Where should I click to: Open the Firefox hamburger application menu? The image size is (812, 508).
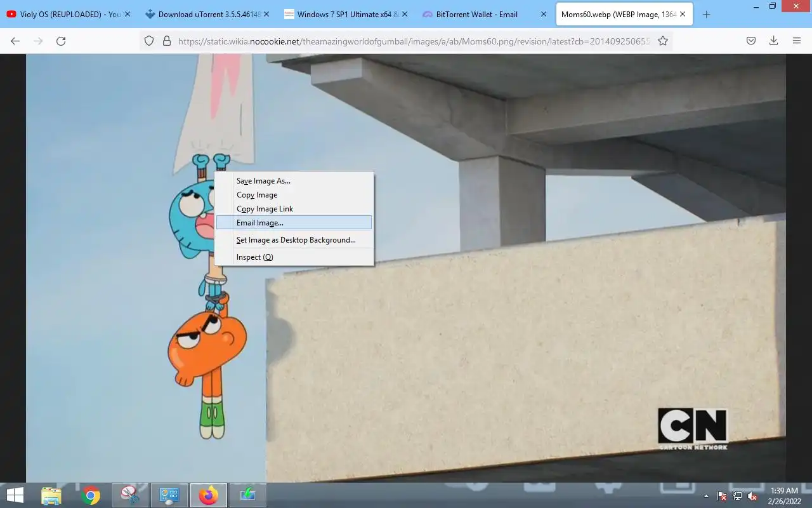[x=797, y=41]
